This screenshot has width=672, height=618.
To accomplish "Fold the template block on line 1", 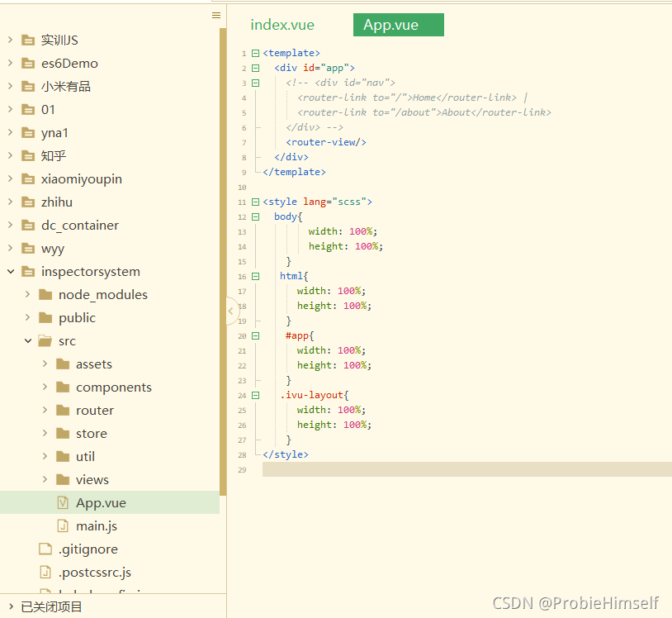I will (255, 53).
